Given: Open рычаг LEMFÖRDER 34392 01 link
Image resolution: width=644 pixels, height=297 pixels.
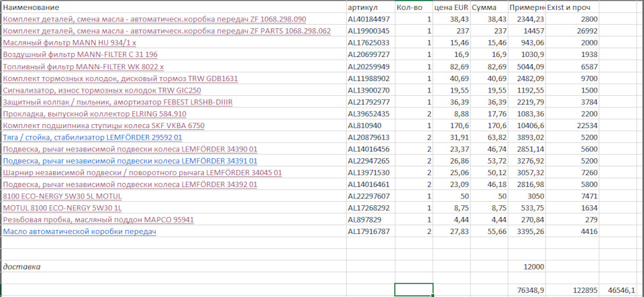Looking at the screenshot, I should (130, 184).
